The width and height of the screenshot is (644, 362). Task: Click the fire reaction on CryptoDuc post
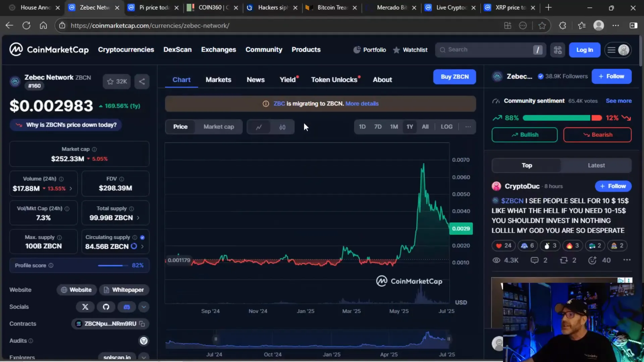point(573,246)
